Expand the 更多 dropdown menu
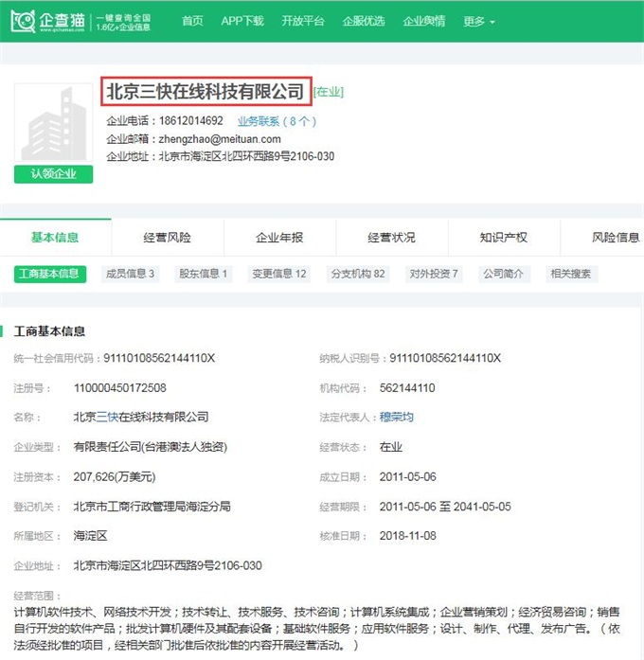The width and height of the screenshot is (644, 660). point(479,21)
